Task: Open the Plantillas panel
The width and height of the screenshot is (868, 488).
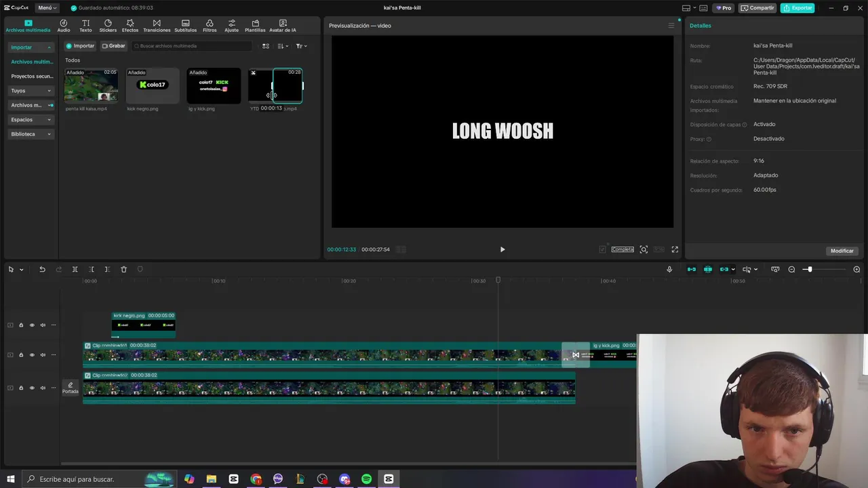Action: pos(255,26)
